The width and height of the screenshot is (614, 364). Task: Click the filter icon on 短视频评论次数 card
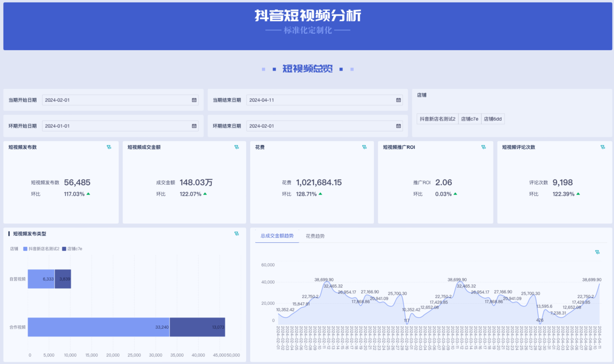pyautogui.click(x=603, y=147)
